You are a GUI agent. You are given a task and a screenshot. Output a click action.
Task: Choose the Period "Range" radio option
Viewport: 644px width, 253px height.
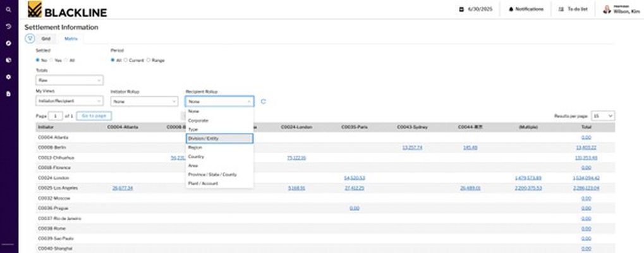[x=149, y=60]
